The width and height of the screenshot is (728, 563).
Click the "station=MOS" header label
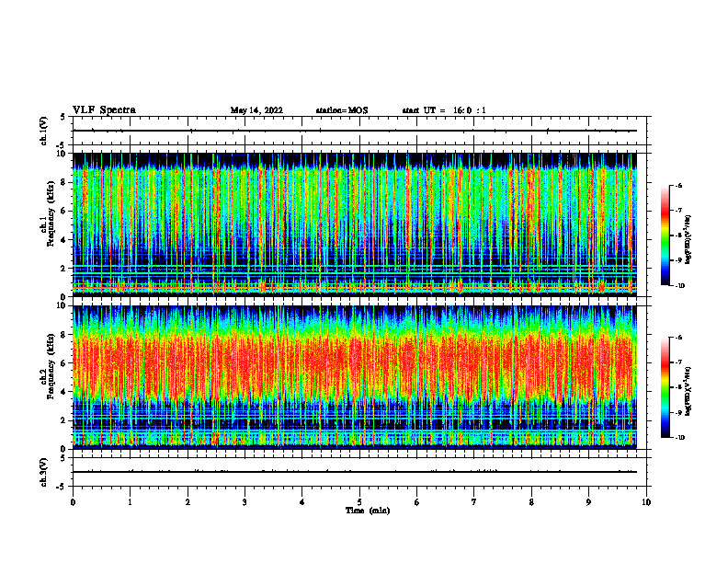point(342,110)
